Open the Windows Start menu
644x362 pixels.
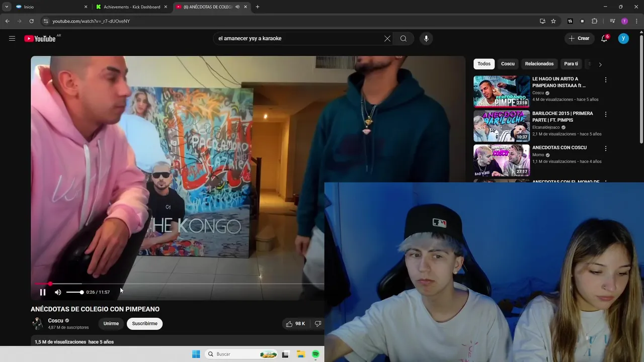tap(196, 354)
